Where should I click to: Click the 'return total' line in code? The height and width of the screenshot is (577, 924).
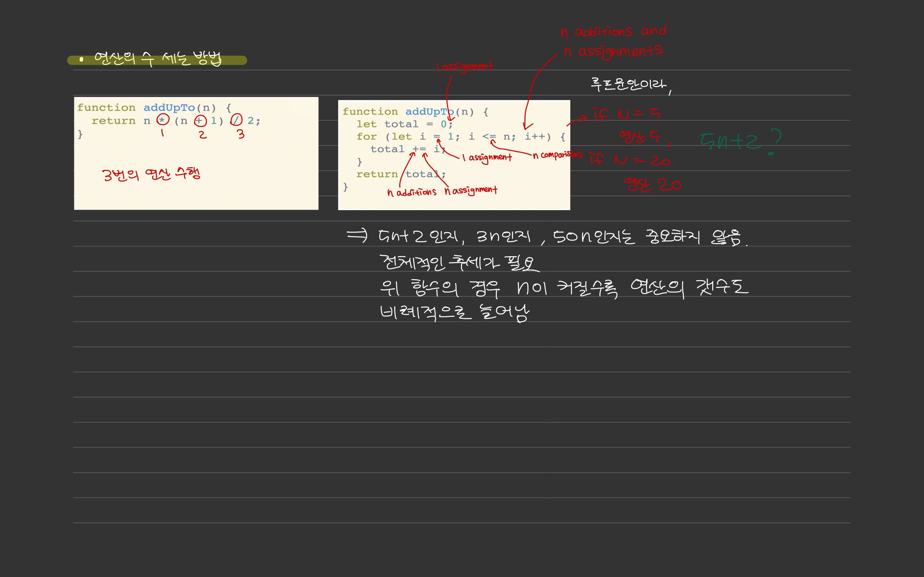click(x=400, y=175)
